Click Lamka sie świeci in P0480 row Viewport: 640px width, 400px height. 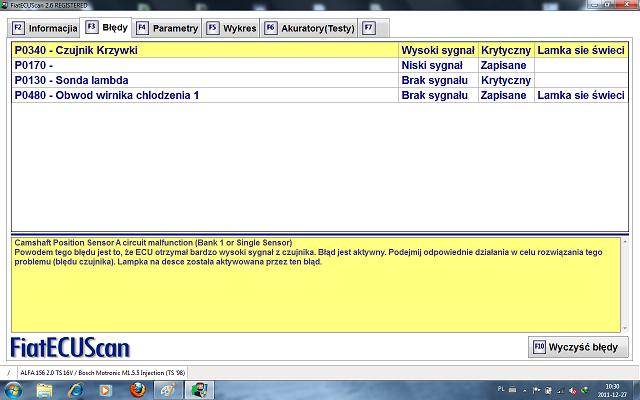point(581,95)
